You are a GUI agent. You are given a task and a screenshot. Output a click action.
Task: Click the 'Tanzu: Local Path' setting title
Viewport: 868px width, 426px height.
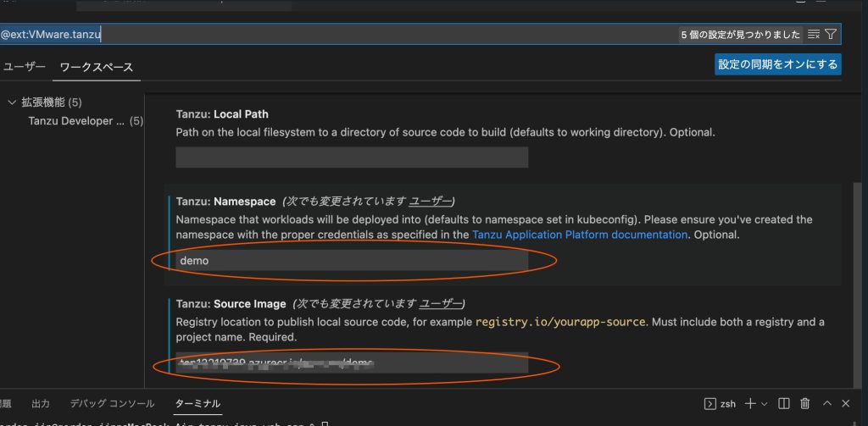[222, 114]
